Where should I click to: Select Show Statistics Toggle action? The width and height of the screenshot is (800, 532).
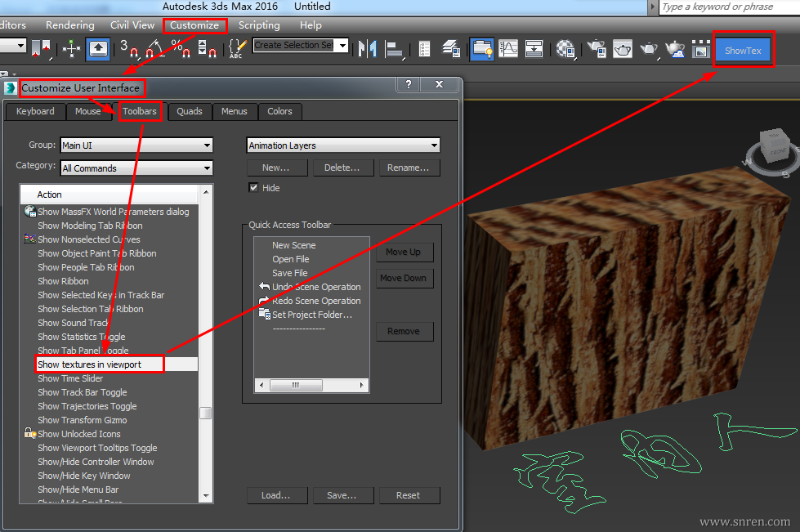pyautogui.click(x=109, y=337)
